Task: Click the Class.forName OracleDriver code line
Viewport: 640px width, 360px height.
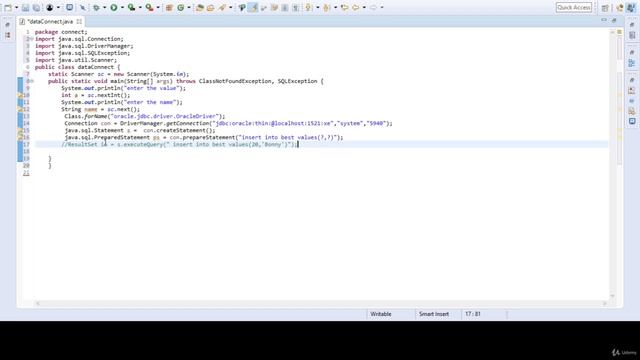Action: tap(144, 116)
